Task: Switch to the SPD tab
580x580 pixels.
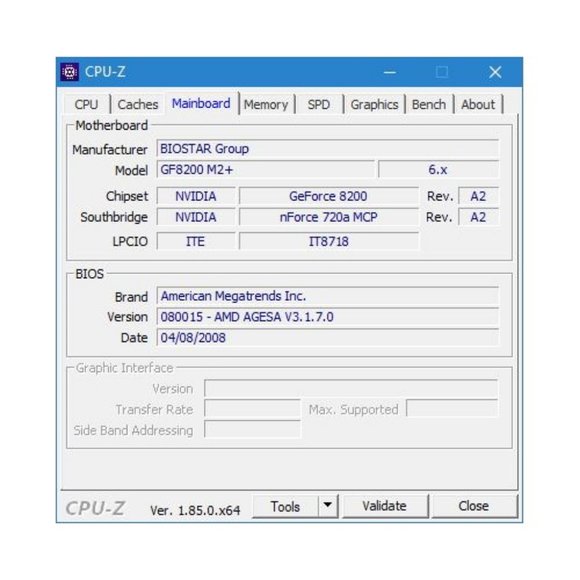Action: click(x=319, y=104)
